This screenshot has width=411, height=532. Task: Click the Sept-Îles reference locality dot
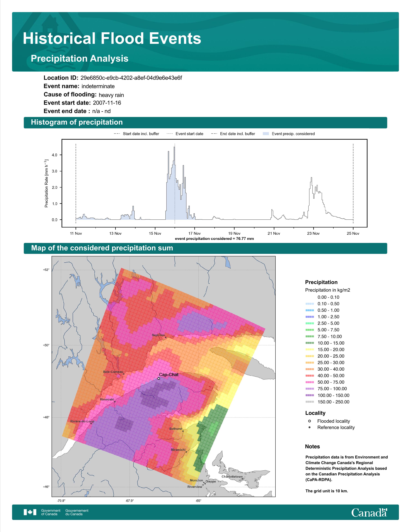(166, 337)
